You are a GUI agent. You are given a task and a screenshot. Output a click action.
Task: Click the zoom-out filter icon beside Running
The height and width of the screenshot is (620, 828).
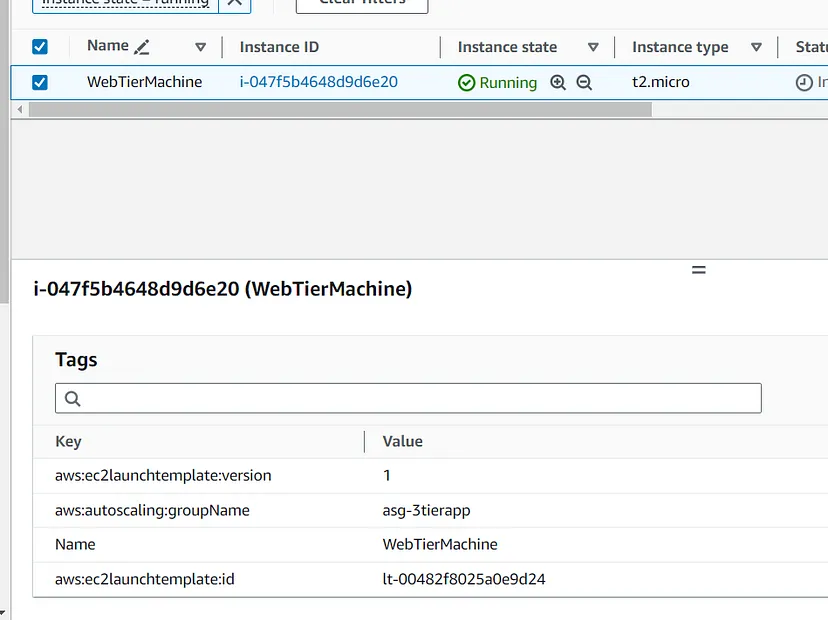tap(584, 82)
